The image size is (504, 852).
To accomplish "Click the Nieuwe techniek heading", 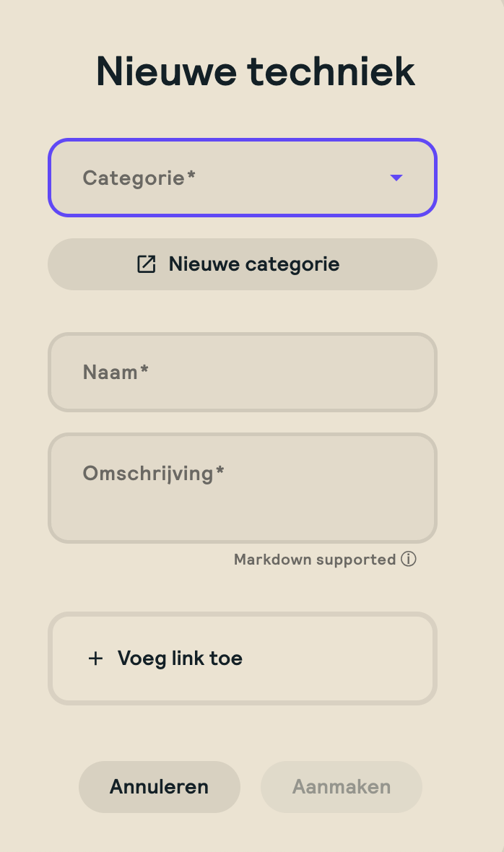I will (x=255, y=71).
